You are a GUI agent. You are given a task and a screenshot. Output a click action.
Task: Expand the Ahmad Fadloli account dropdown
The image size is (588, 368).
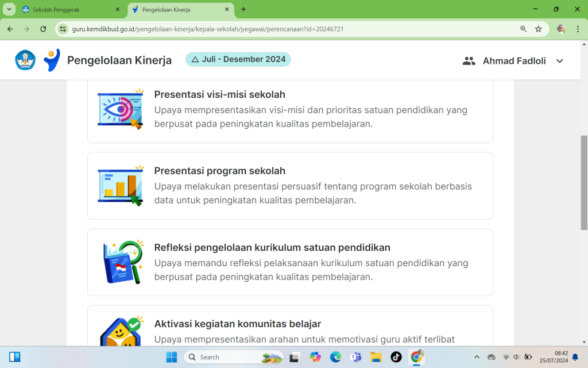[x=559, y=61]
